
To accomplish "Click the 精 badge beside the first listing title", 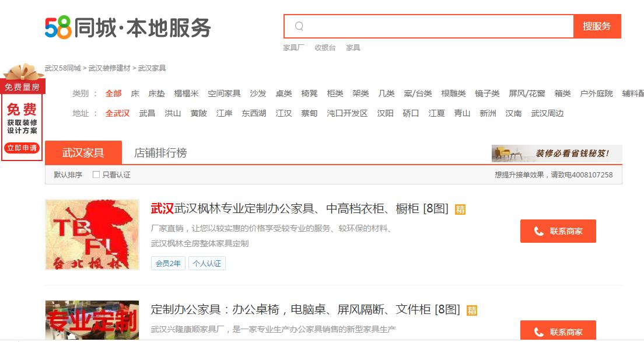I will (x=461, y=208).
